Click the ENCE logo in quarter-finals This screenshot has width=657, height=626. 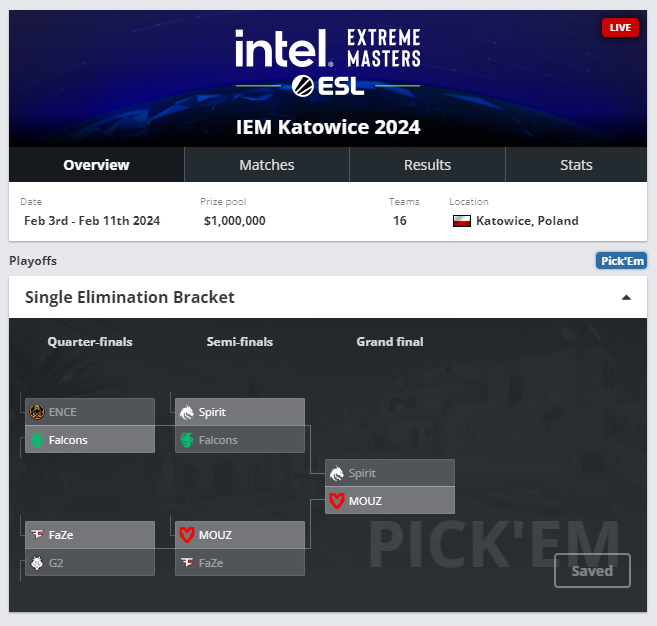tap(37, 412)
